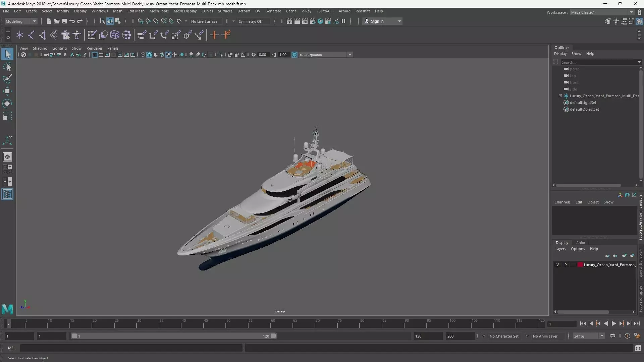This screenshot has height=362, width=644.
Task: Create new layer icon in Layer Editor
Action: (624, 256)
